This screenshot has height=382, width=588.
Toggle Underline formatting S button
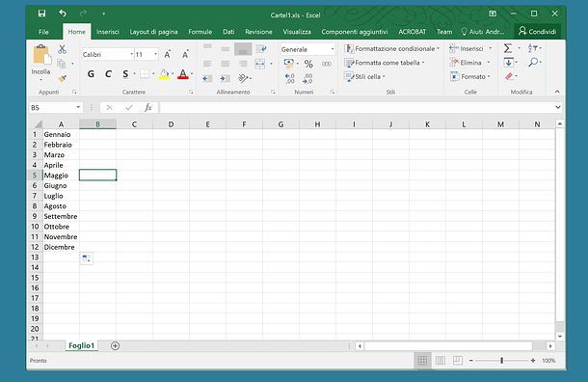point(125,74)
